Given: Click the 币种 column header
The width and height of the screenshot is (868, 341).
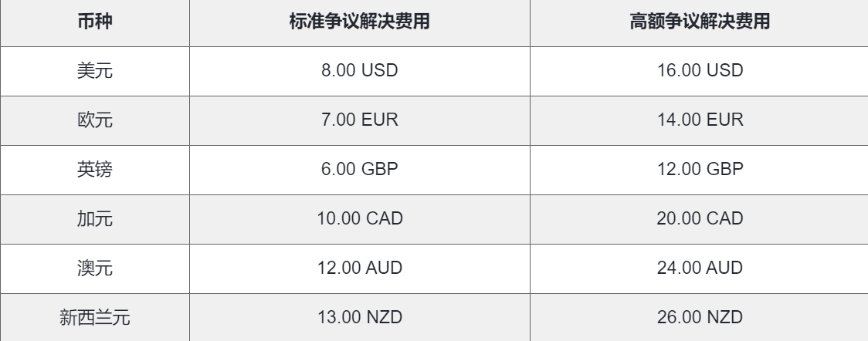Looking at the screenshot, I should (x=95, y=22).
